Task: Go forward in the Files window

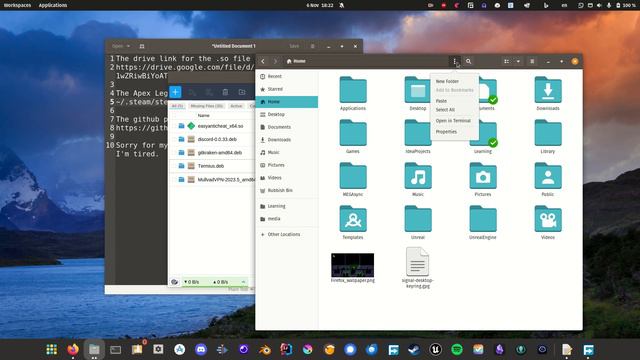Action: pyautogui.click(x=275, y=61)
